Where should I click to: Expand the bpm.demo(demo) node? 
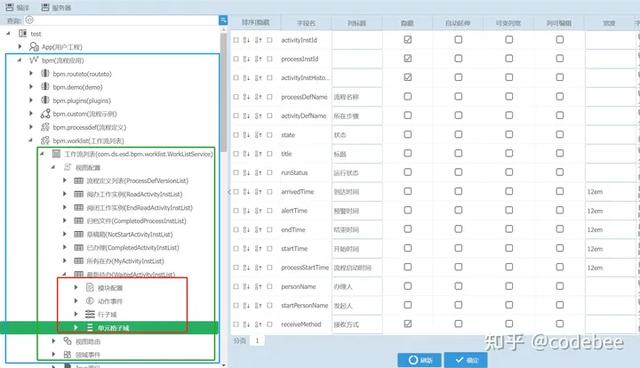pyautogui.click(x=31, y=87)
